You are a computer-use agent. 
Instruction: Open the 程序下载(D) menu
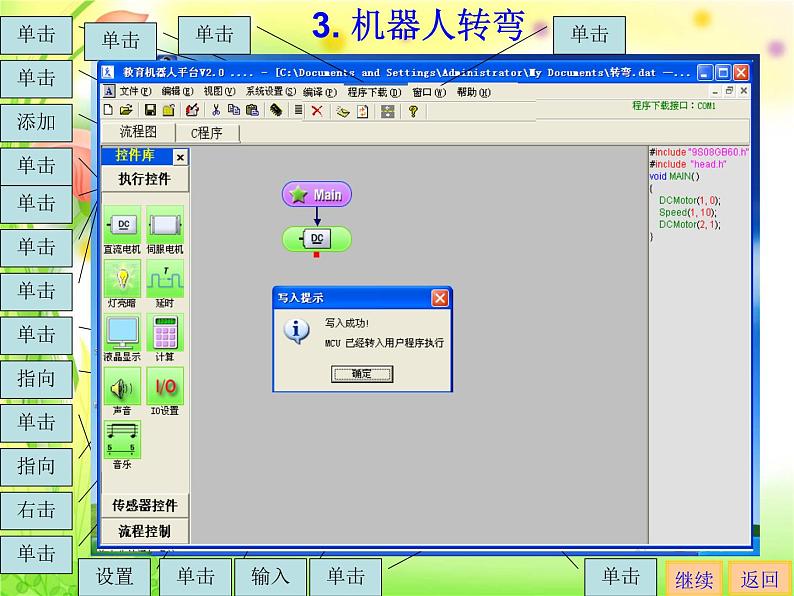374,92
